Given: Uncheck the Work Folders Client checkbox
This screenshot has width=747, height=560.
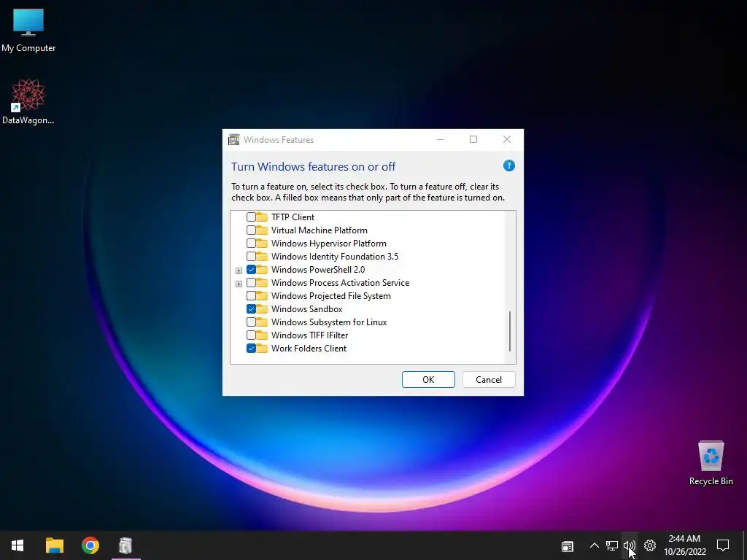Looking at the screenshot, I should [251, 348].
